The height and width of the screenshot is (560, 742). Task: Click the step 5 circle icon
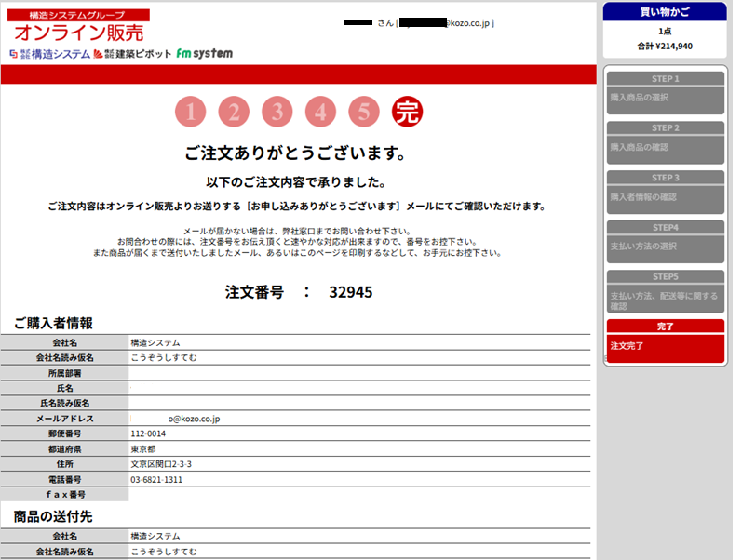(x=364, y=113)
